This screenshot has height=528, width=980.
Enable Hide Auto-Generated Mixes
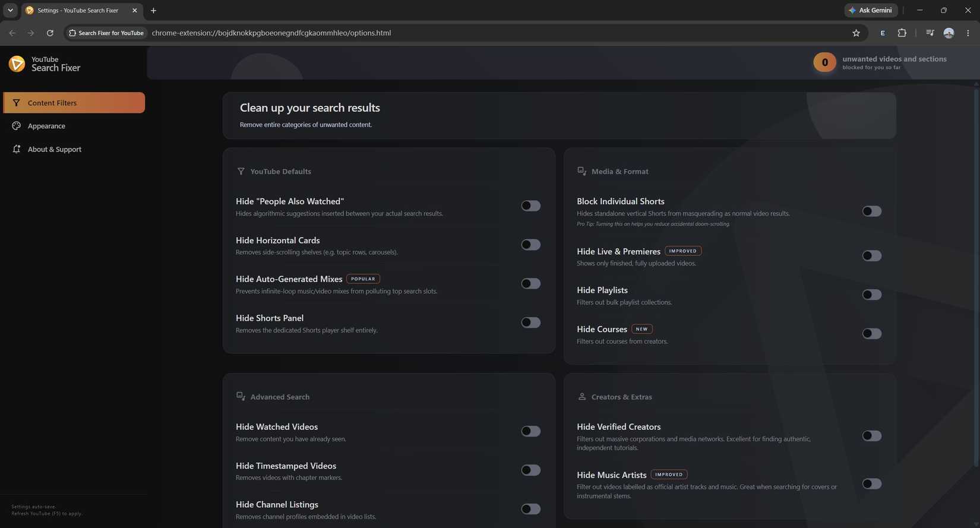coord(530,284)
